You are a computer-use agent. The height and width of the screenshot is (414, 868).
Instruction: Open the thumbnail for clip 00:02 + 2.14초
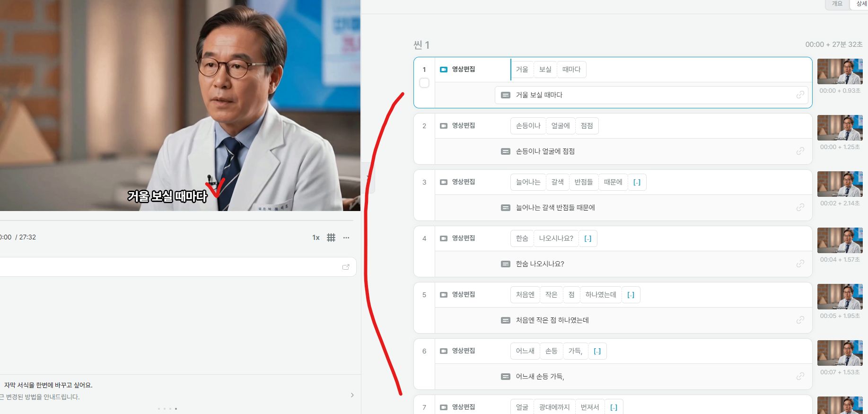tap(840, 184)
